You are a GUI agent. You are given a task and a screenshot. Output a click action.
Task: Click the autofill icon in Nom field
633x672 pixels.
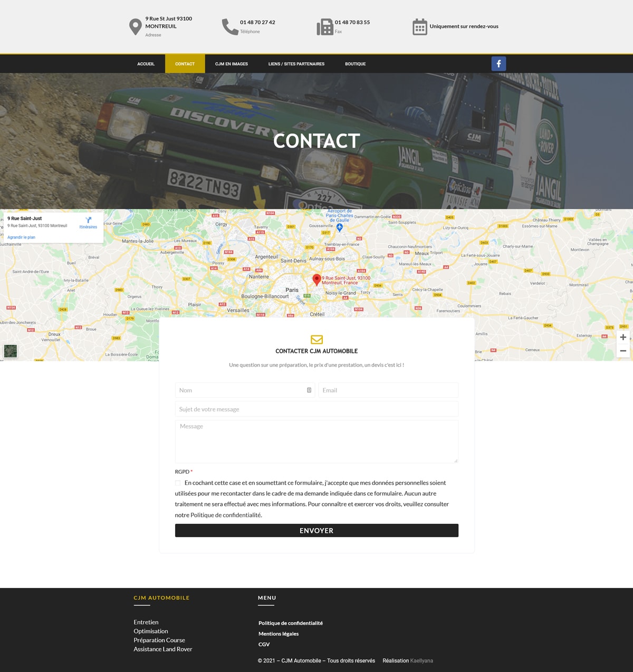(309, 390)
